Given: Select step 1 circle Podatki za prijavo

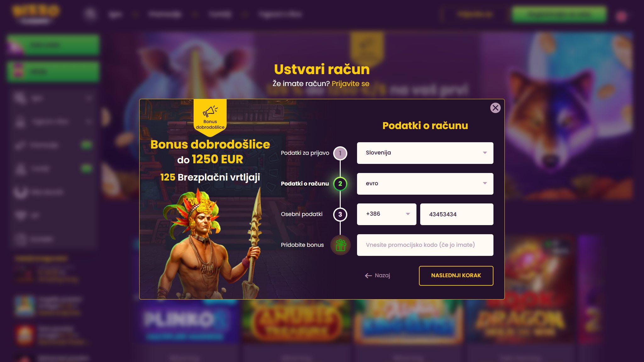Looking at the screenshot, I should 340,153.
